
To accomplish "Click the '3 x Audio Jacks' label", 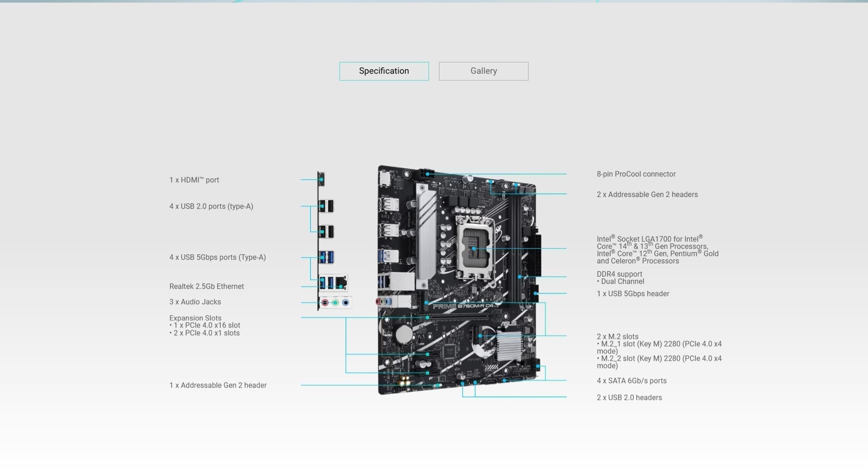I will tap(195, 302).
